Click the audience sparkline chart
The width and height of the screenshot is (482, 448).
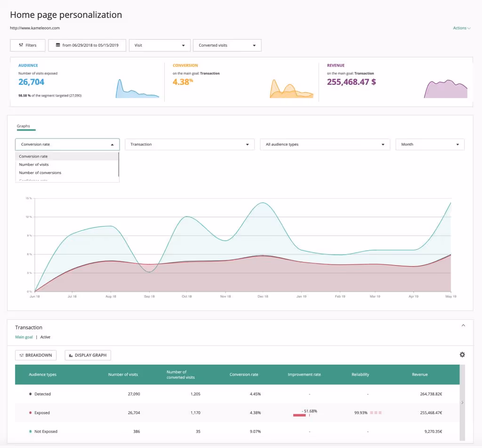click(137, 89)
